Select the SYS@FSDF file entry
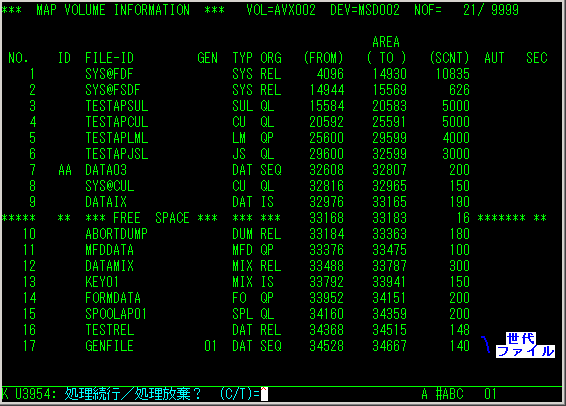 [x=113, y=90]
